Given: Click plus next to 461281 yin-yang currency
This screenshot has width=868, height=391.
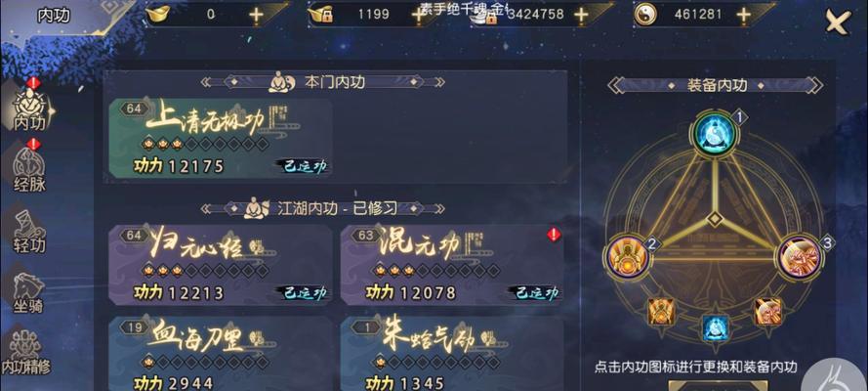Looking at the screenshot, I should 743,15.
